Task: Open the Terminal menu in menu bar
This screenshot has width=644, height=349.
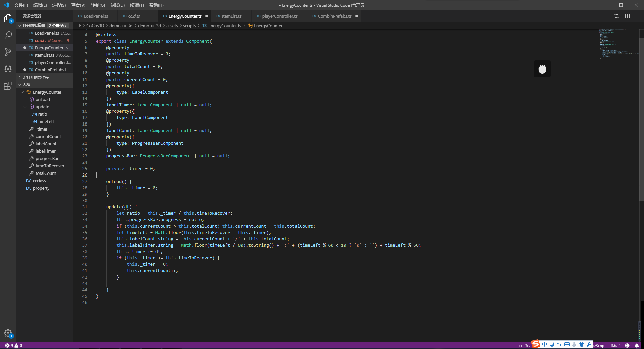Action: point(137,5)
